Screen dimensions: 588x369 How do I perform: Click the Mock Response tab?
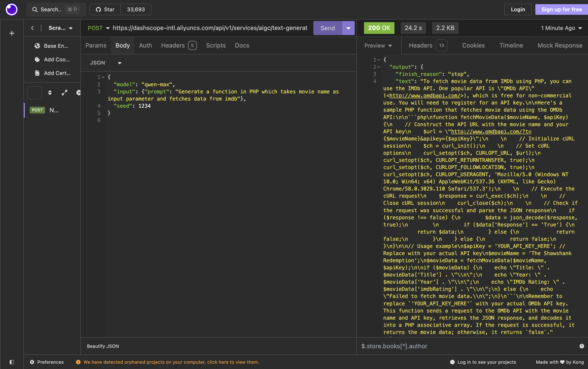(560, 45)
